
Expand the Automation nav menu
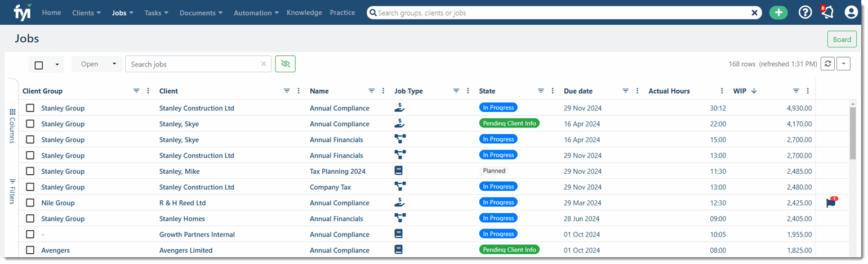pos(256,12)
